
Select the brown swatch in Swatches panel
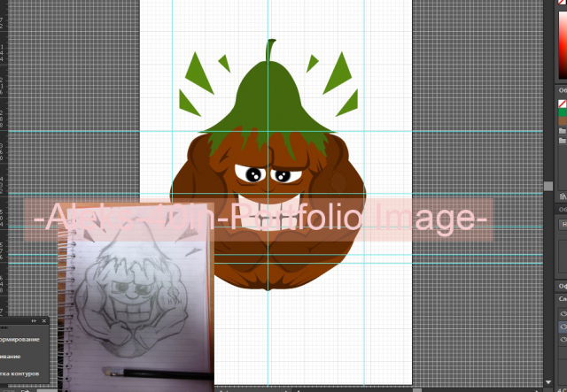(x=563, y=120)
